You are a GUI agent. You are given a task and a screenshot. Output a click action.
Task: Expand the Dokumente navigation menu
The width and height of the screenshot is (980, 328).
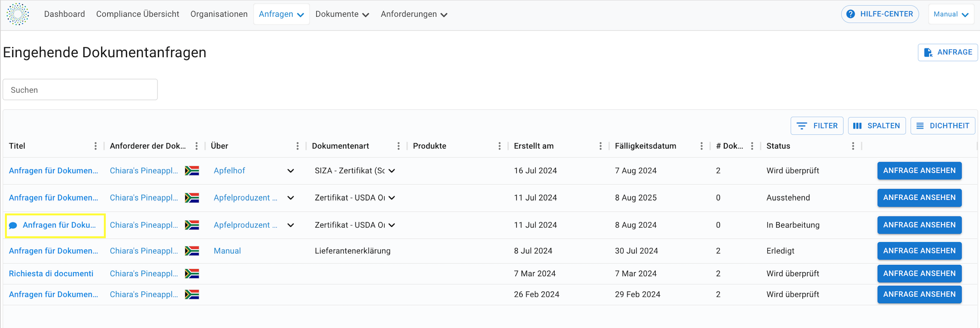342,14
